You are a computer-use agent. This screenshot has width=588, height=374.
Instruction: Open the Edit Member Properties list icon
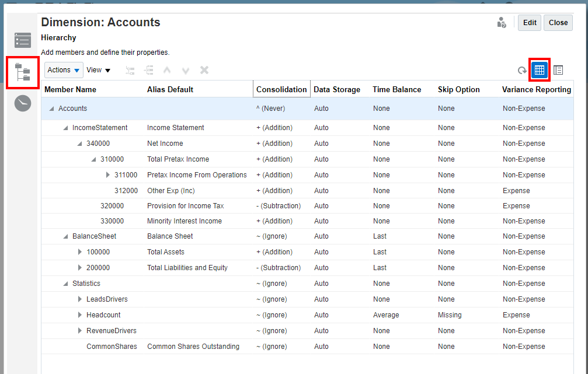click(x=23, y=40)
